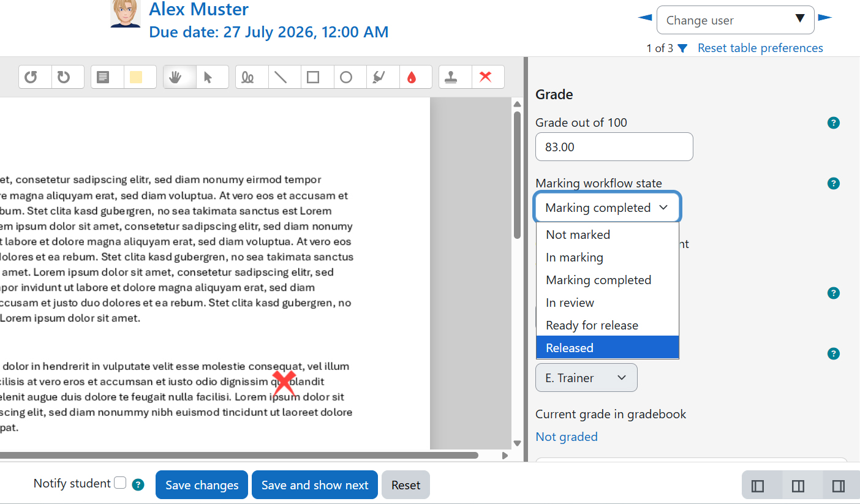This screenshot has height=504, width=860.
Task: Select the stamp tool
Action: point(455,77)
